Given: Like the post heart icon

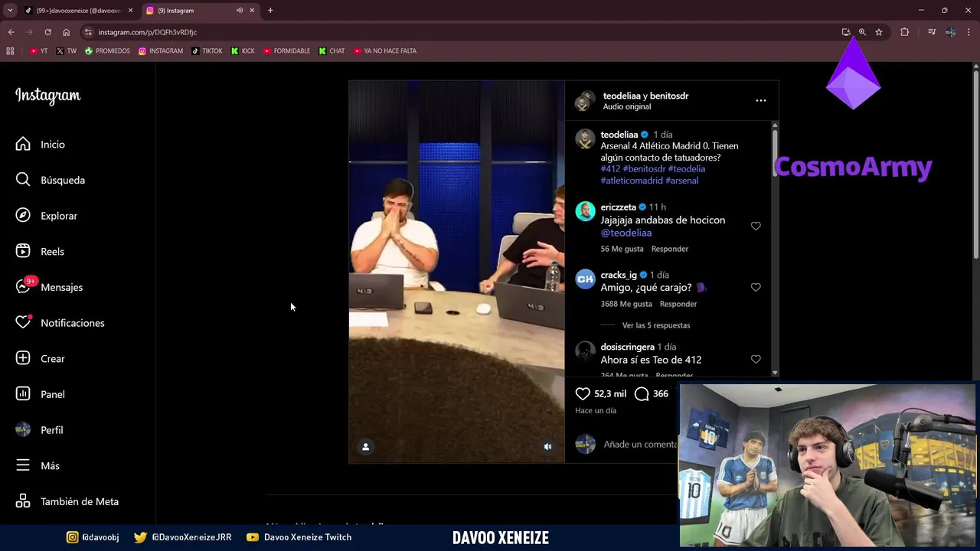Looking at the screenshot, I should (583, 393).
